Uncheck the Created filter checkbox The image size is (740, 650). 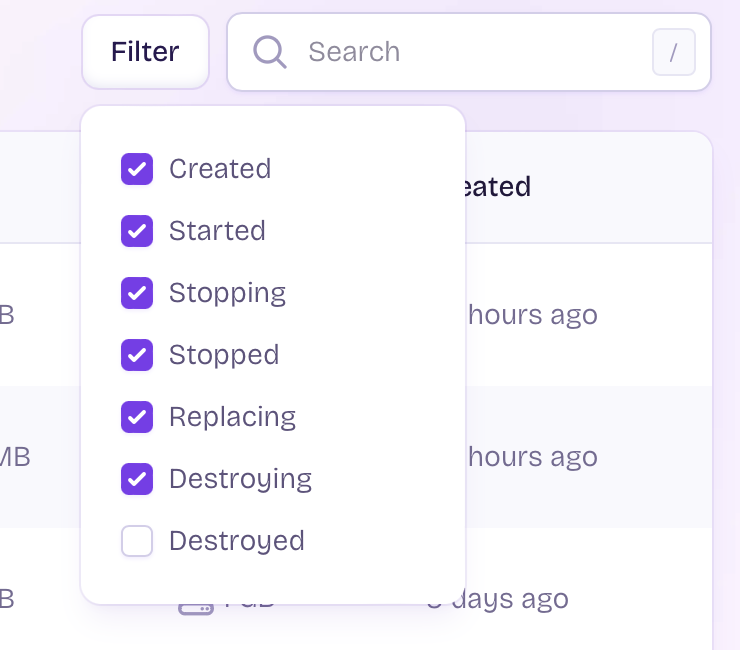coord(137,169)
